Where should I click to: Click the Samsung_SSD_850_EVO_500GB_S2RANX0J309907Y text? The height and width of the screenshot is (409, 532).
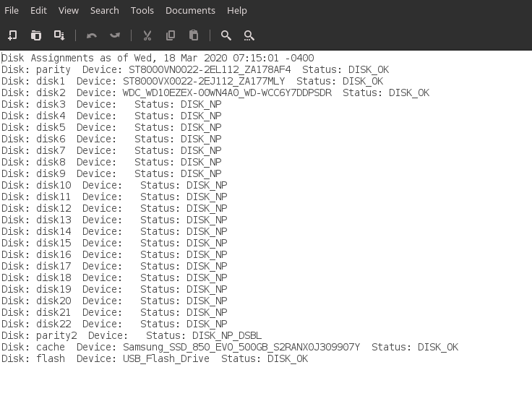pyautogui.click(x=241, y=347)
